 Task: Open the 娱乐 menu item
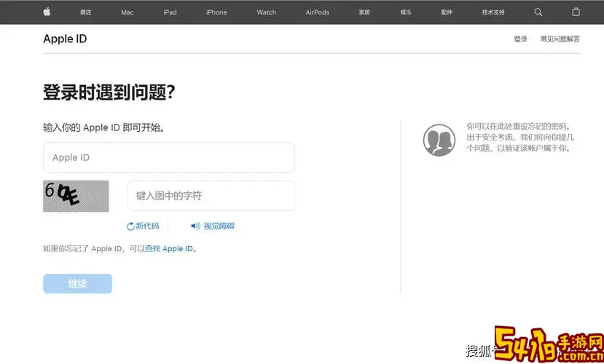pos(406,12)
